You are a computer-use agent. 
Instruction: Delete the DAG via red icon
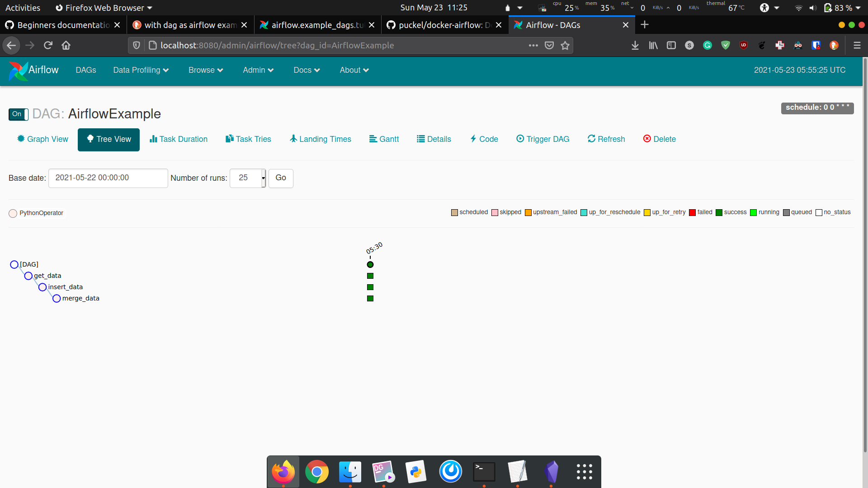pyautogui.click(x=647, y=139)
